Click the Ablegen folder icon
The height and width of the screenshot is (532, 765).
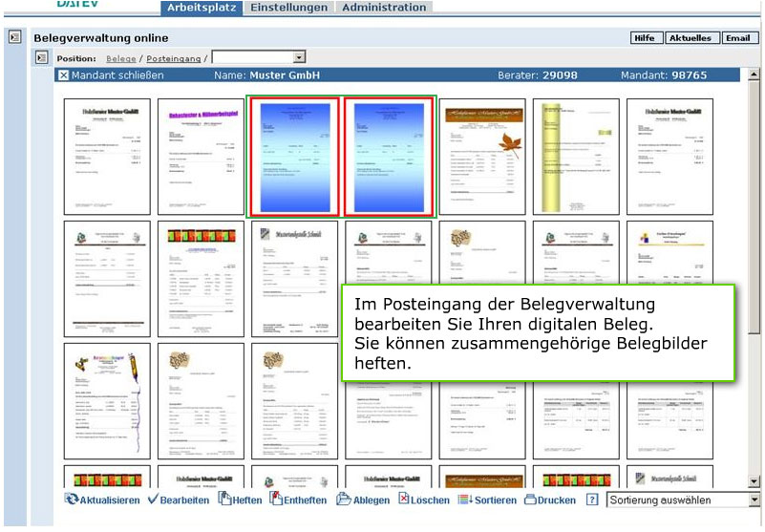tap(344, 500)
